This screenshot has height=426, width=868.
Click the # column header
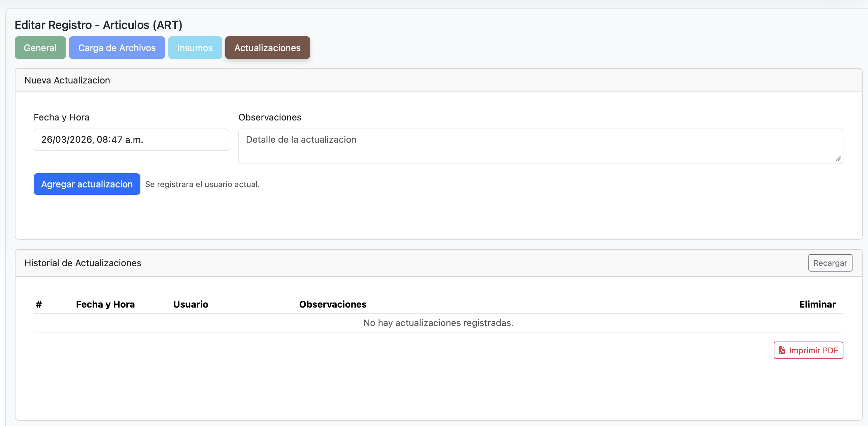pyautogui.click(x=39, y=304)
